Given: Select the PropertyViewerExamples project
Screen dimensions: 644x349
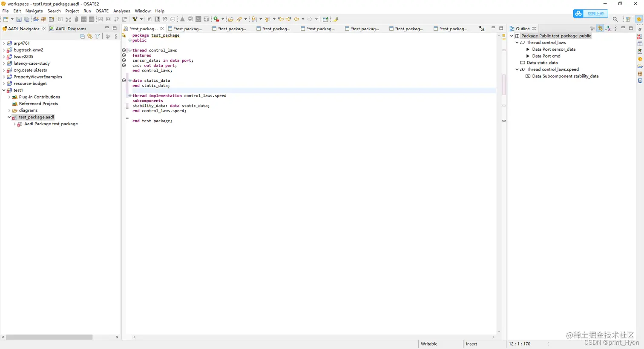Looking at the screenshot, I should (37, 77).
